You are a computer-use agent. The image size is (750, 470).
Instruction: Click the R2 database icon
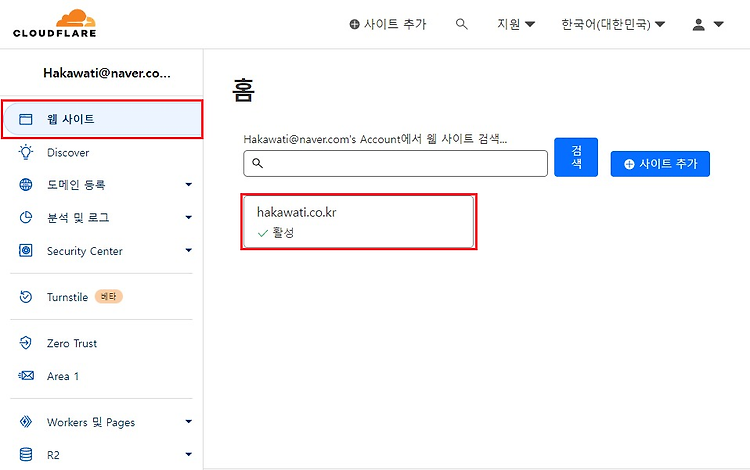point(25,455)
